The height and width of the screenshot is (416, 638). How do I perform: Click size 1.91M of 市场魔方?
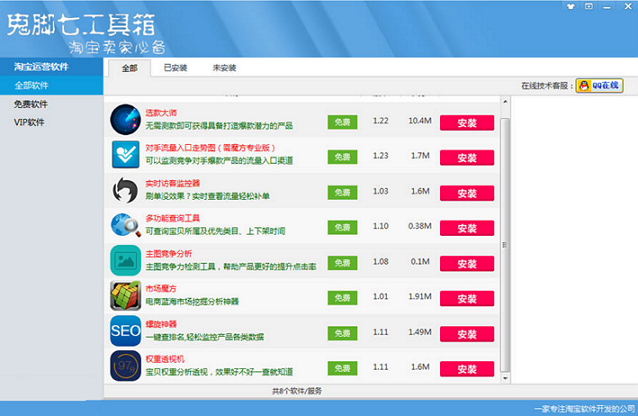(x=420, y=296)
